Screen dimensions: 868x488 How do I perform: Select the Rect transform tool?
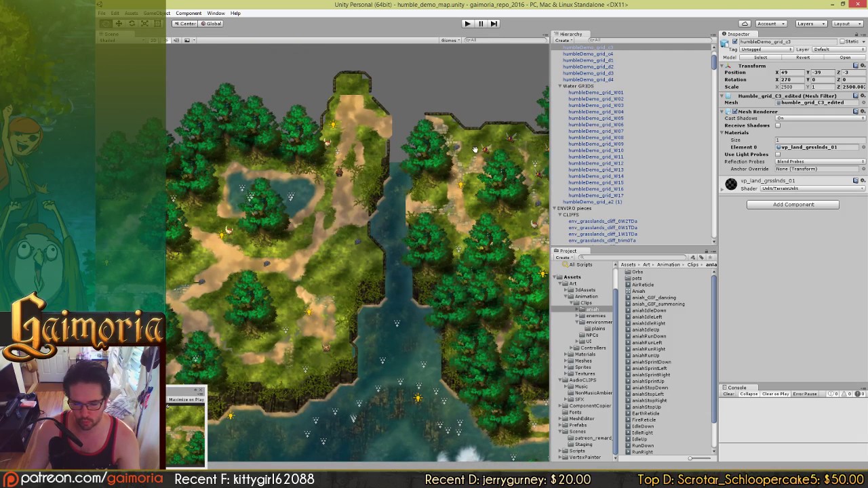pos(157,24)
